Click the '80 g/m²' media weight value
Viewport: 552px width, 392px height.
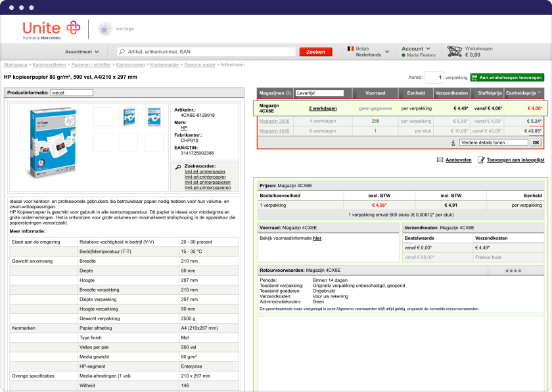tap(189, 357)
